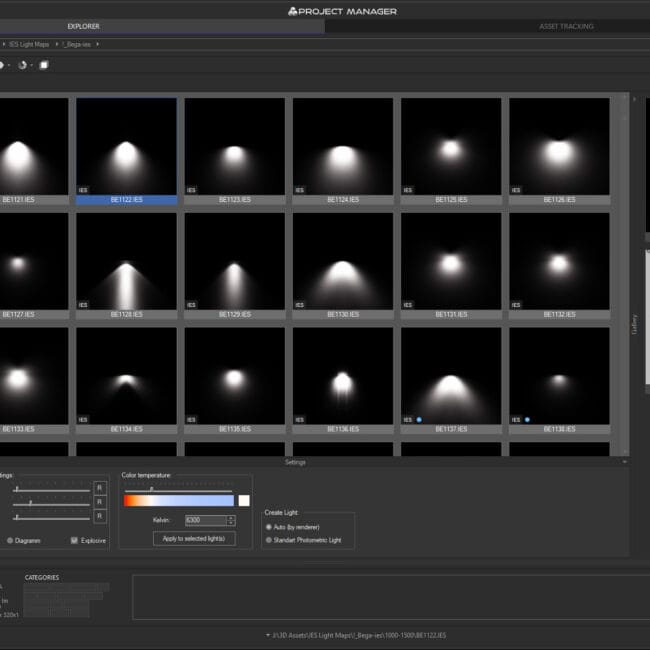Click the blue dot badge on BE1137.IES

pos(419,420)
